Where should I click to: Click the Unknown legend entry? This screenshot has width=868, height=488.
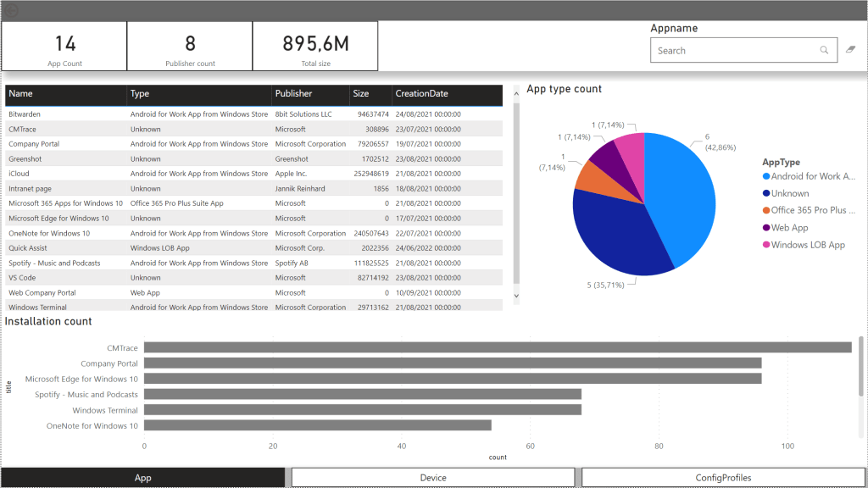(x=789, y=193)
